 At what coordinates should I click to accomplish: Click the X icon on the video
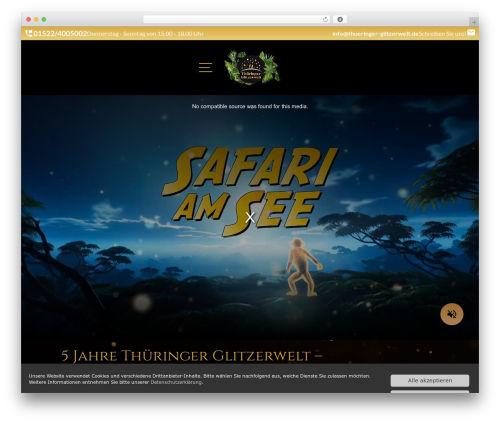250,217
